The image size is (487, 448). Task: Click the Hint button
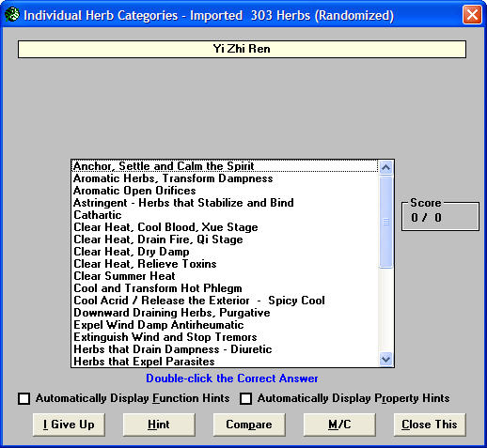coord(159,425)
